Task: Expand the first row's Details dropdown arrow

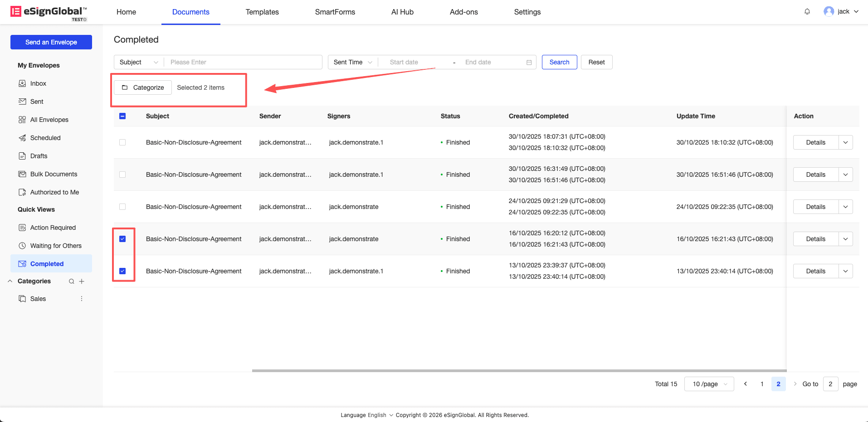Action: coord(845,142)
